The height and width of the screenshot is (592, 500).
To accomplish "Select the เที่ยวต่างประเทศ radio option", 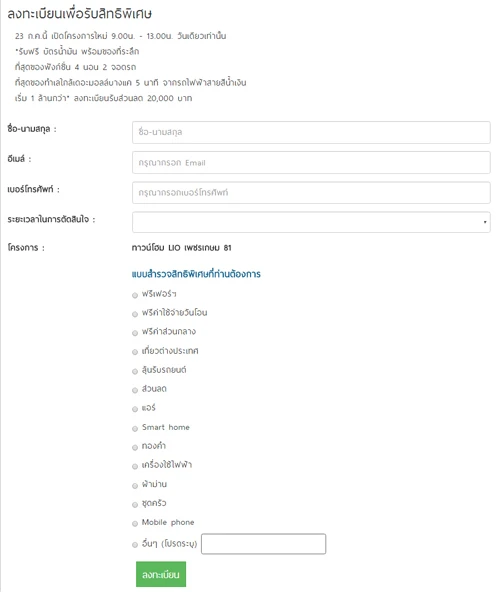I will click(135, 352).
